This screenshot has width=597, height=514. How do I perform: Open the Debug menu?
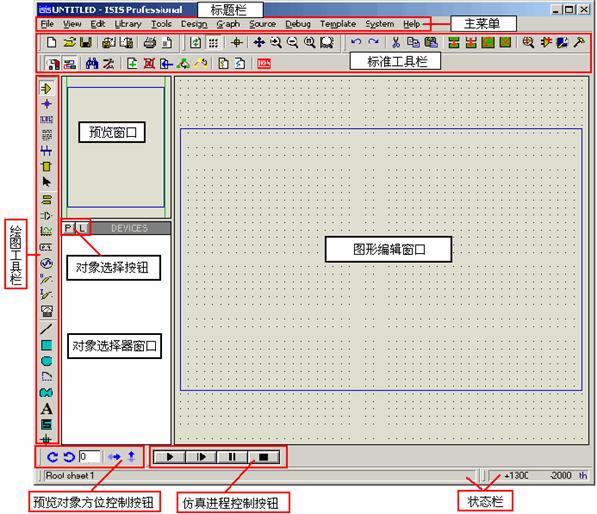[298, 24]
